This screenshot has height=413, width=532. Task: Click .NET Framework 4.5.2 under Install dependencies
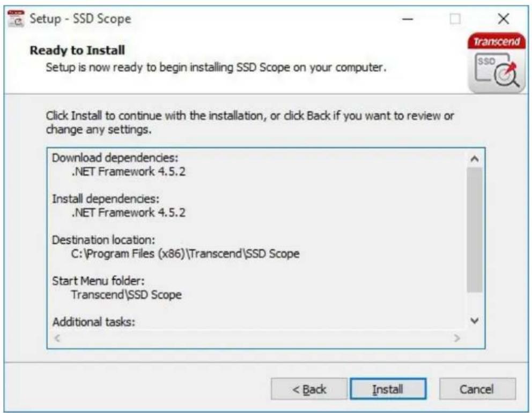[x=129, y=213]
